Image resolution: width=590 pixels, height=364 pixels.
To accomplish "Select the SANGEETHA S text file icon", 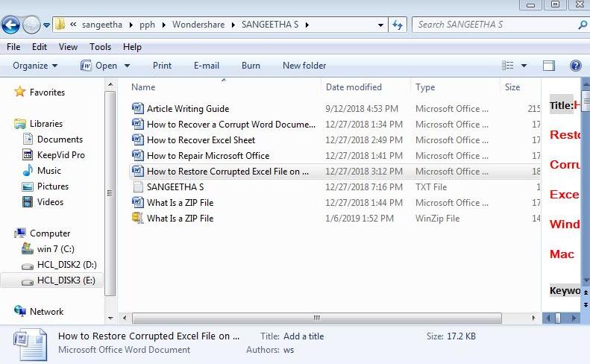I will point(138,186).
